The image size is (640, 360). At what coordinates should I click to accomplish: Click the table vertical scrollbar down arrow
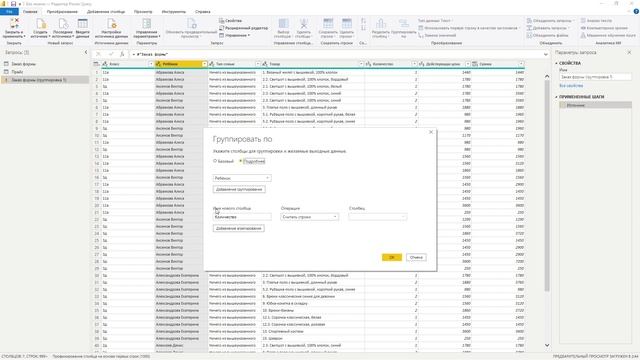coord(547,345)
